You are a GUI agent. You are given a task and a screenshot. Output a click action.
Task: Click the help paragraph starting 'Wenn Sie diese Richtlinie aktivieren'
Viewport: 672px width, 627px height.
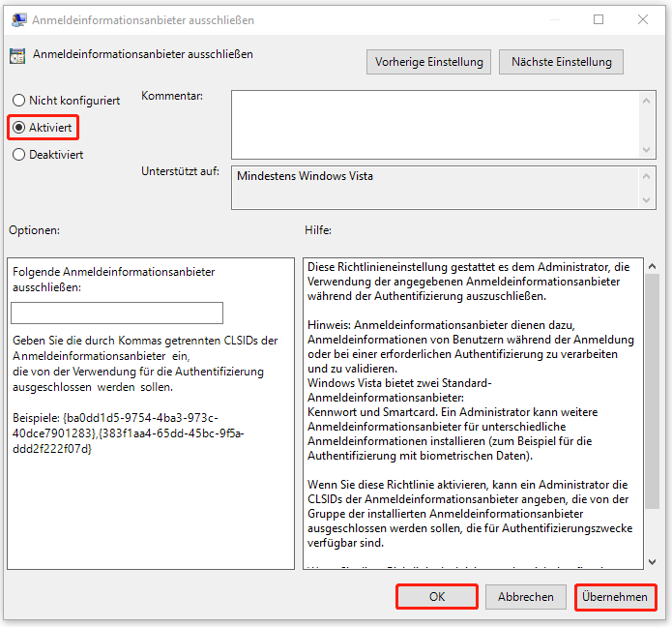point(470,514)
